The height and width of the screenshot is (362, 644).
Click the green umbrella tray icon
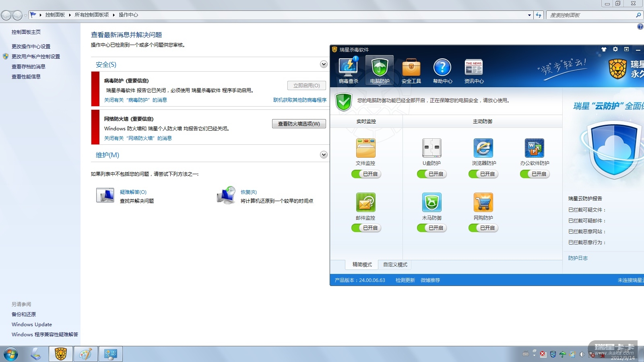click(x=563, y=354)
